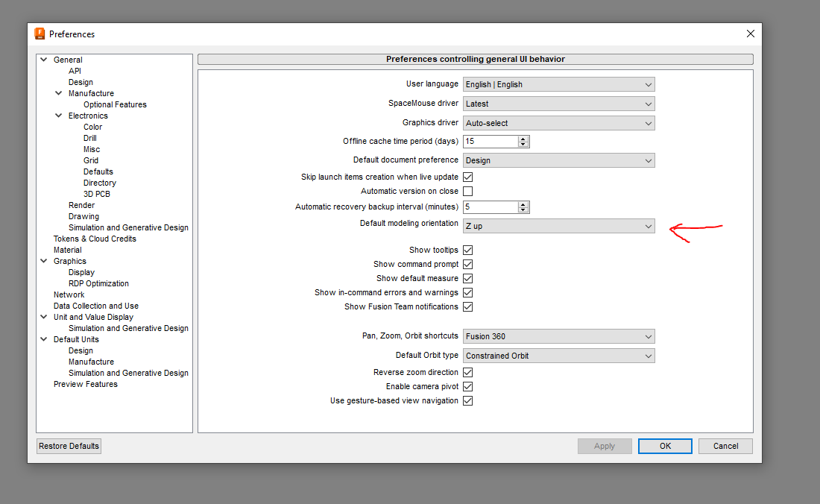820x504 pixels.
Task: Open the User language dropdown
Action: [558, 84]
